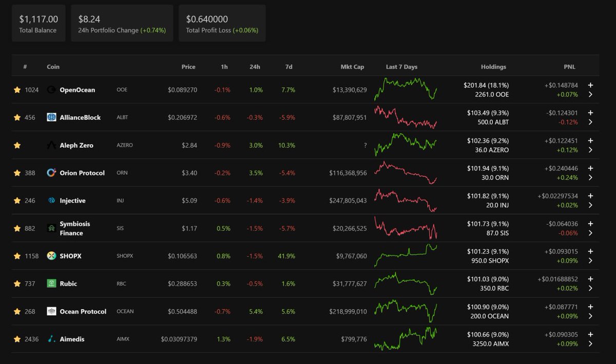Add transaction with plus icon for AllianceBlock
The width and height of the screenshot is (616, 364).
[x=590, y=113]
